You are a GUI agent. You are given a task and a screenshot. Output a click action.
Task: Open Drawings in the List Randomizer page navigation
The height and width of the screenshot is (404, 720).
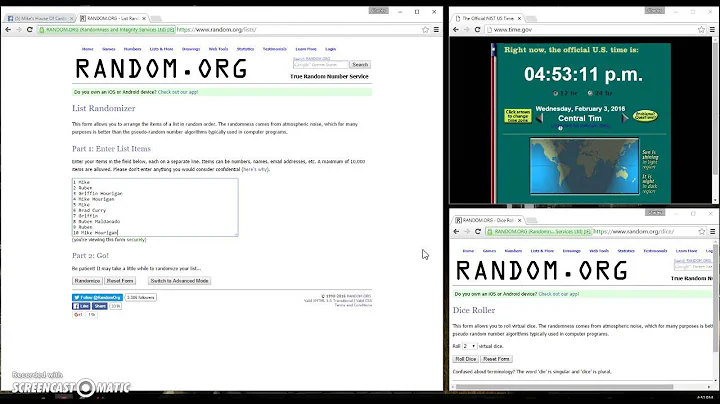click(191, 49)
